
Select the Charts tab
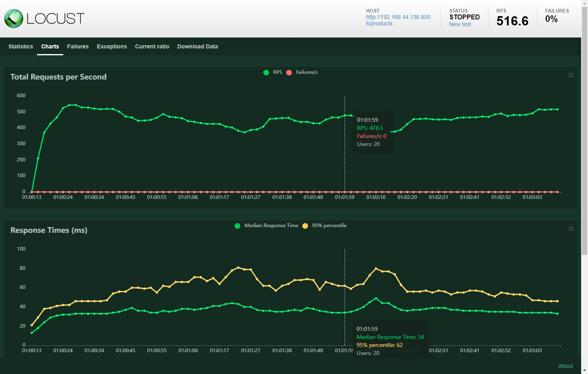pyautogui.click(x=50, y=46)
